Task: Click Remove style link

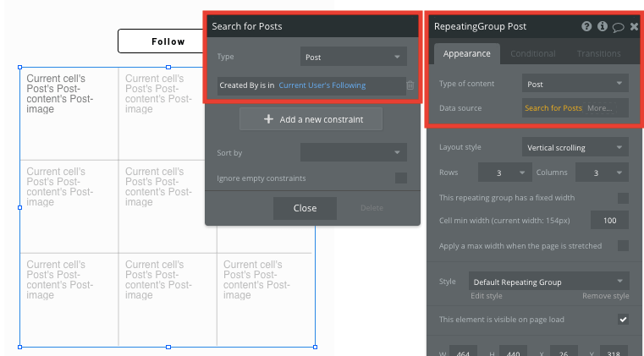Action: point(605,296)
